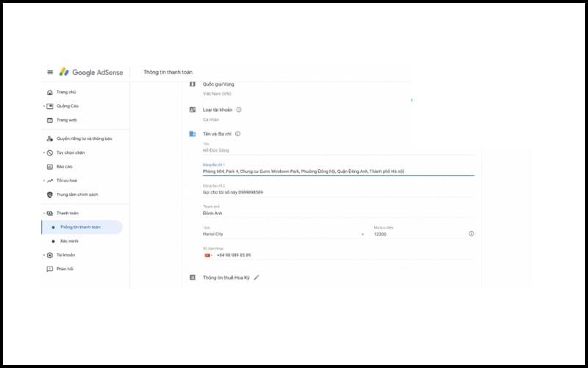The width and height of the screenshot is (588, 368).
Task: Click the Loại tài khoản account-type icon
Action: (x=193, y=110)
